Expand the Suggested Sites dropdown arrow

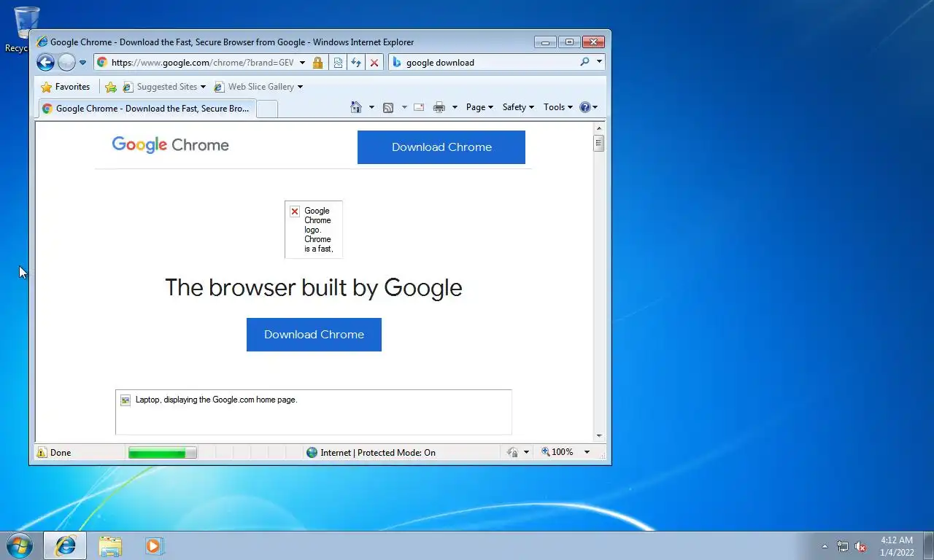click(x=203, y=87)
